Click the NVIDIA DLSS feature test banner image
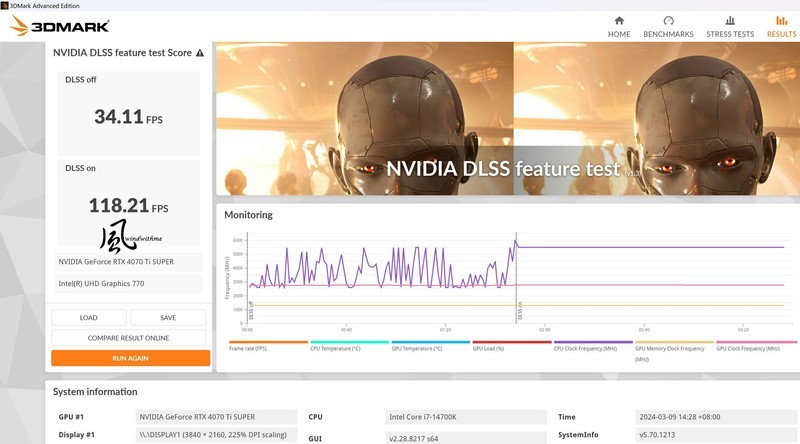This screenshot has width=800, height=444. 508,118
